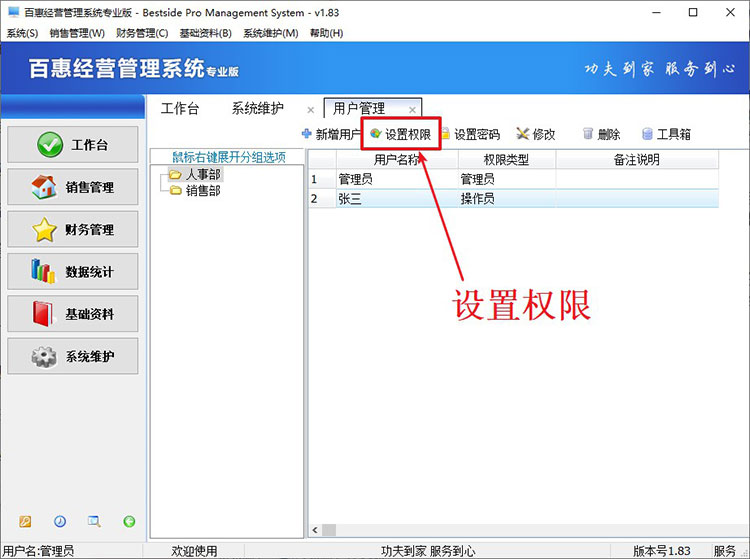This screenshot has width=750, height=559.
Task: Click the 人事部 folder icon
Action: [x=176, y=175]
